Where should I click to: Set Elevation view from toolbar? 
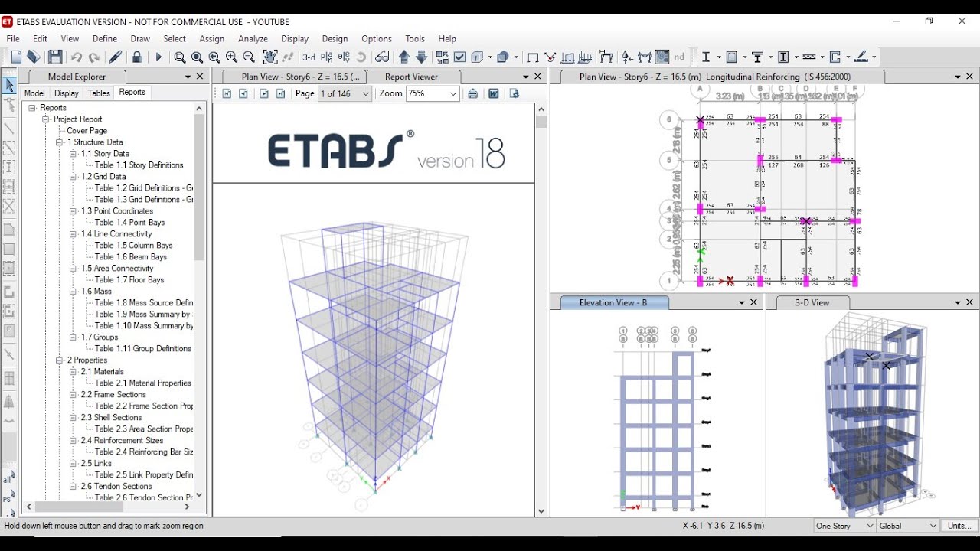click(345, 57)
